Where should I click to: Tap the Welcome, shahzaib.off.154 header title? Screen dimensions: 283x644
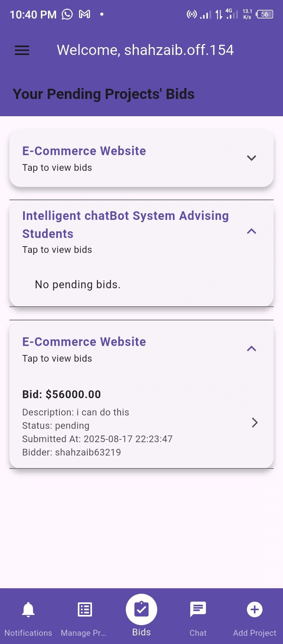145,50
